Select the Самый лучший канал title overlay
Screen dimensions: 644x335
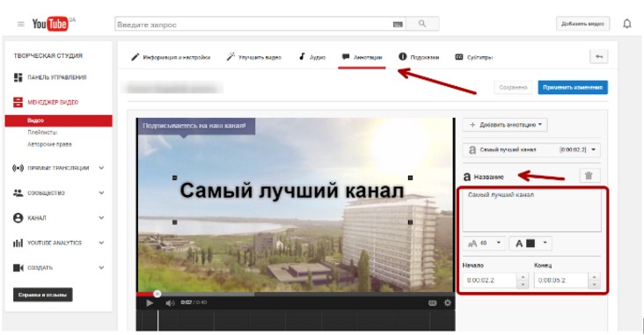292,192
